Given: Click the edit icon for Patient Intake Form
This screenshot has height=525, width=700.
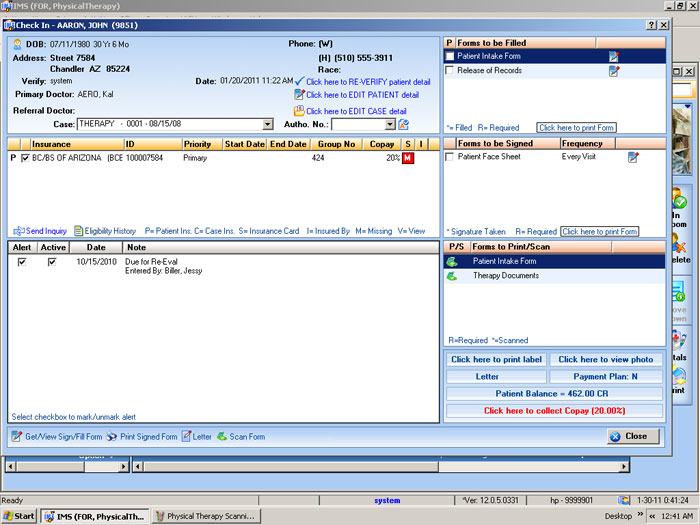Looking at the screenshot, I should pos(614,56).
